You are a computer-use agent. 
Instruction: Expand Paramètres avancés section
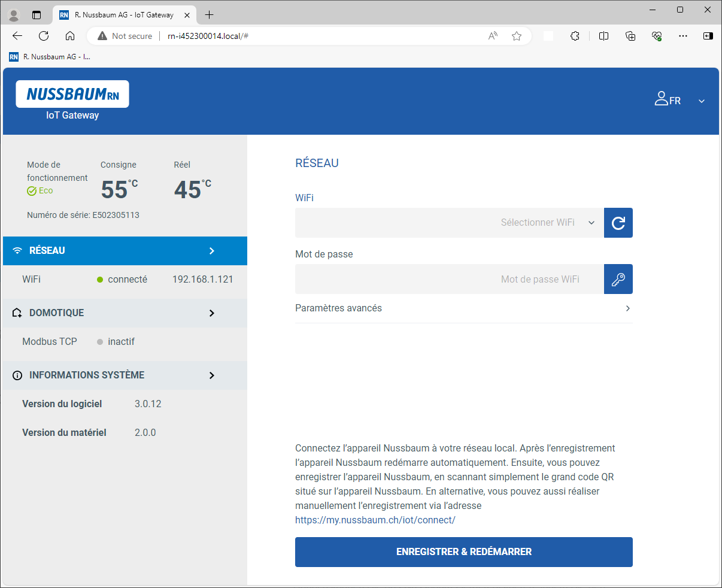tap(463, 308)
